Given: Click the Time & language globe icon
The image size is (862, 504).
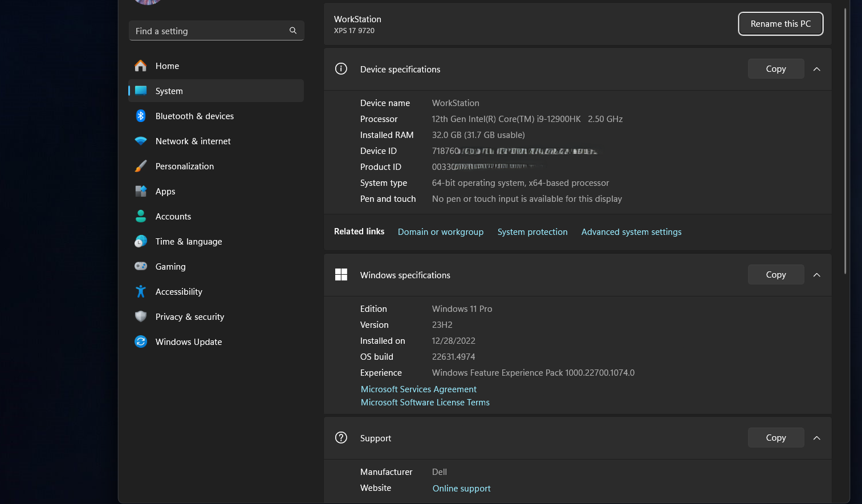Looking at the screenshot, I should click(x=141, y=241).
